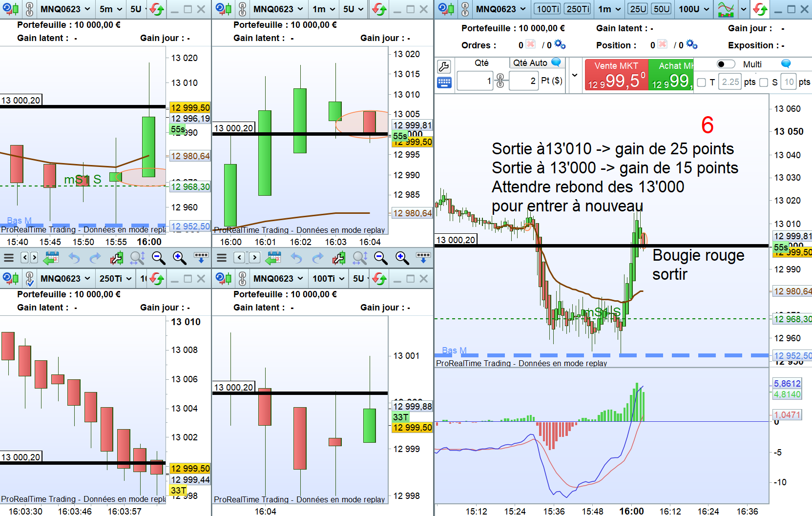
Task: Open the 5U units dropdown in the top 1m small chart
Action: [354, 9]
